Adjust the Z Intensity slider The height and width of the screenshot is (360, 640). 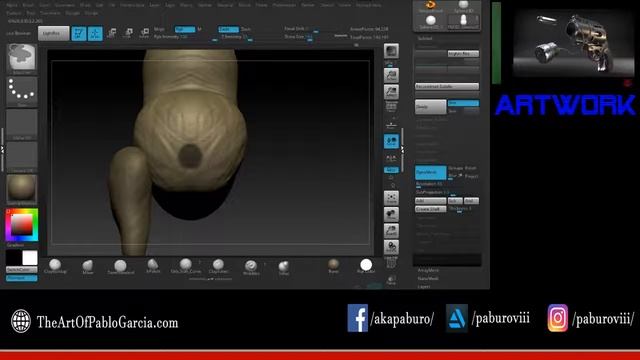point(236,37)
